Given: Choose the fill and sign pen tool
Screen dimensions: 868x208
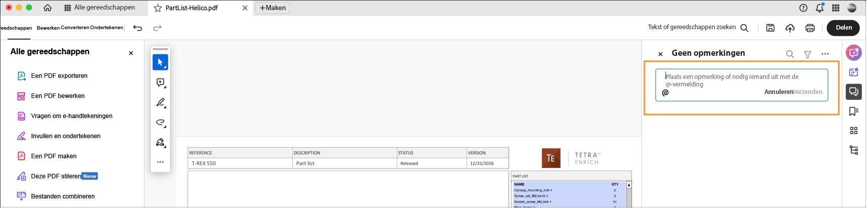Looking at the screenshot, I should pyautogui.click(x=160, y=143).
